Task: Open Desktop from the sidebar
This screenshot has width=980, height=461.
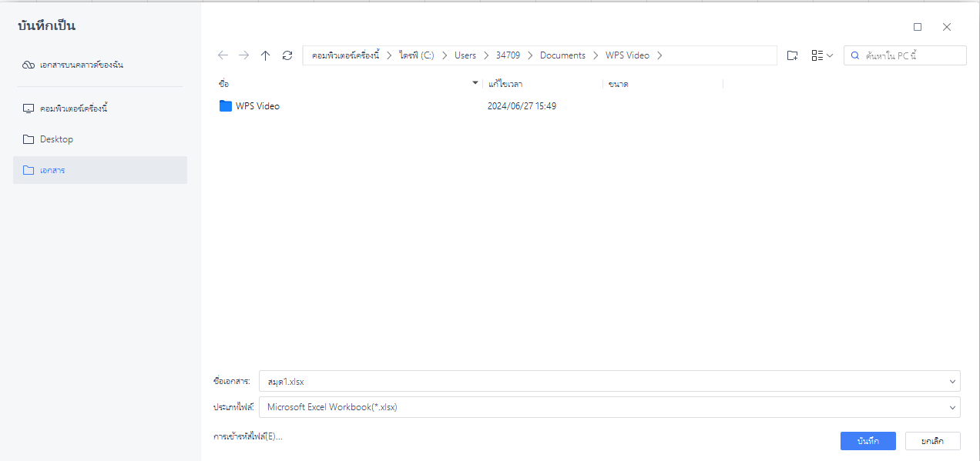Action: click(x=56, y=139)
